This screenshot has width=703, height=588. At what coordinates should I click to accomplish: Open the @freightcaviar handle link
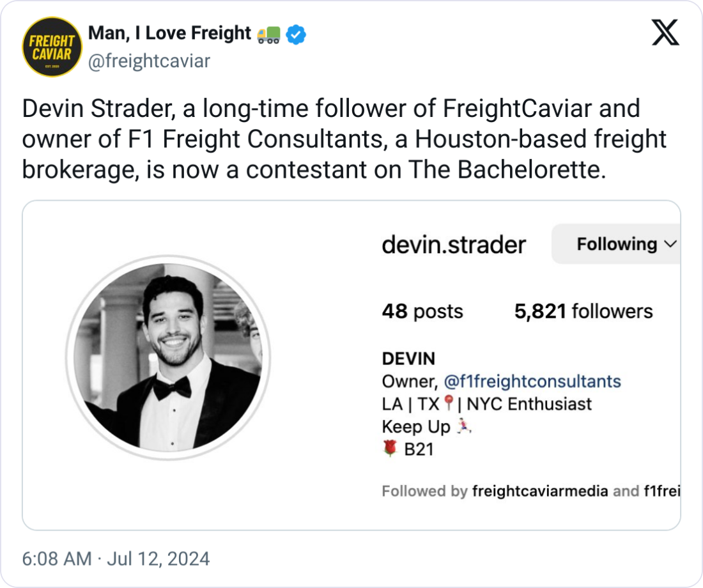tap(148, 61)
